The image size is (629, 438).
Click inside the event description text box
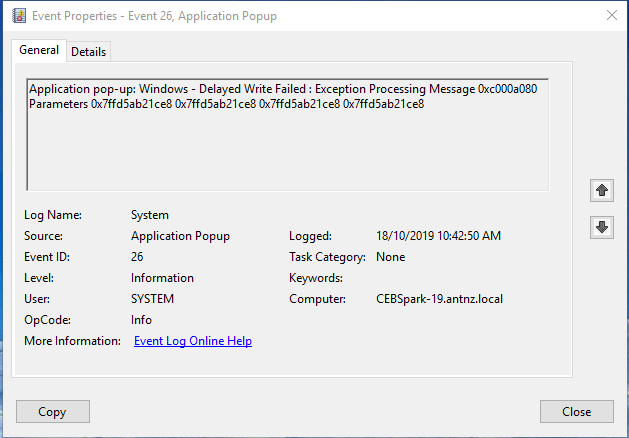287,150
